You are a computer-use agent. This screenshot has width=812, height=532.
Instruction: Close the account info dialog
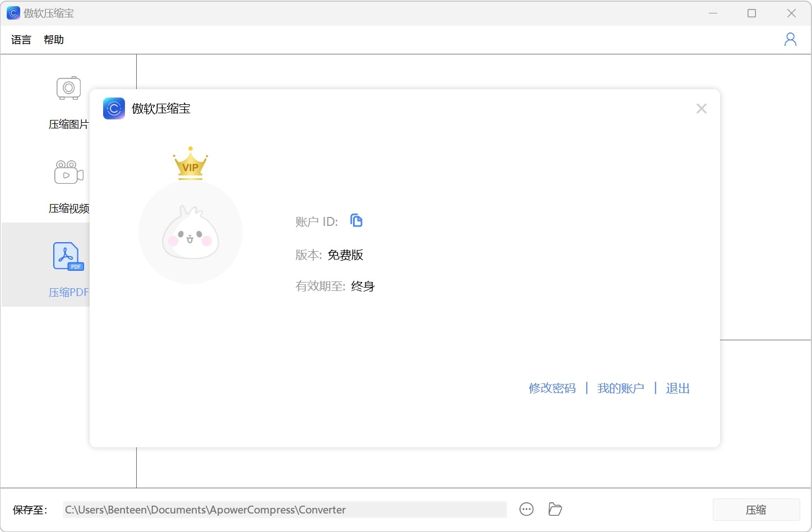pos(701,109)
